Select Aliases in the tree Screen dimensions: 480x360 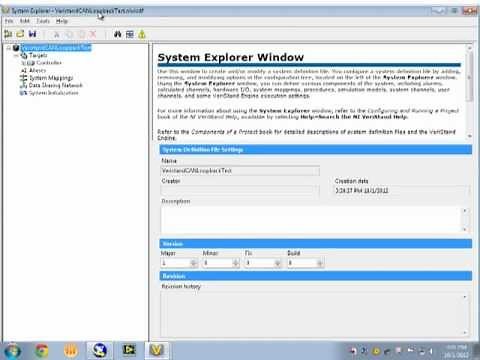coord(37,70)
